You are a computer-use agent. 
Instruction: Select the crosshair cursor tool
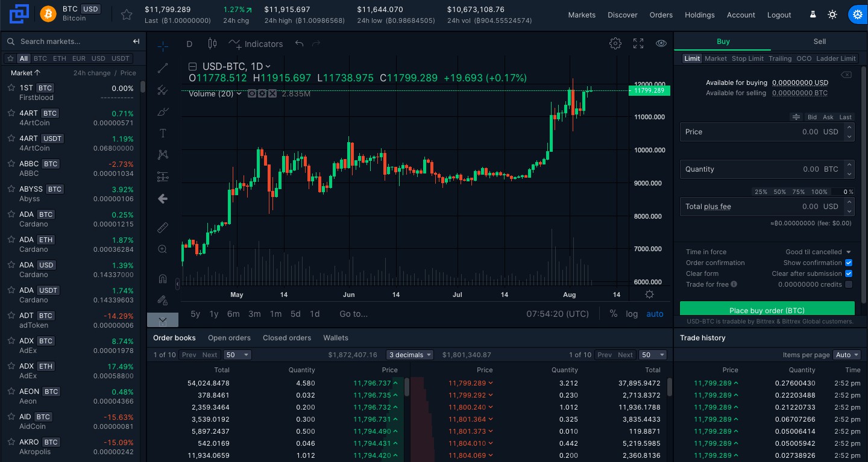click(162, 46)
